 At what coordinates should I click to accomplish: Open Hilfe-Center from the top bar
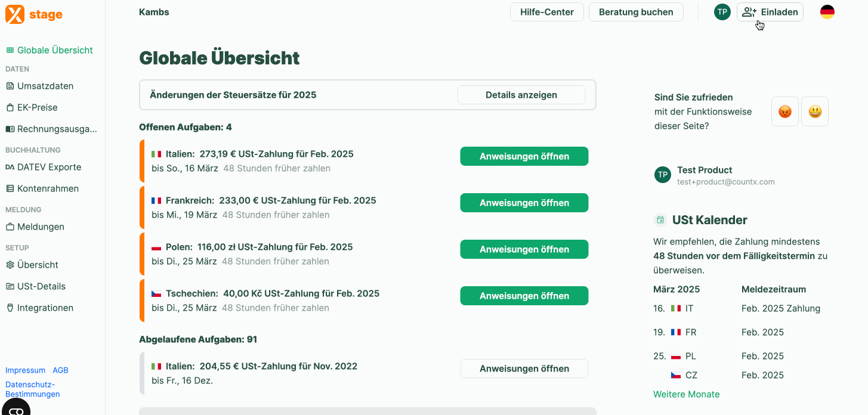[547, 12]
